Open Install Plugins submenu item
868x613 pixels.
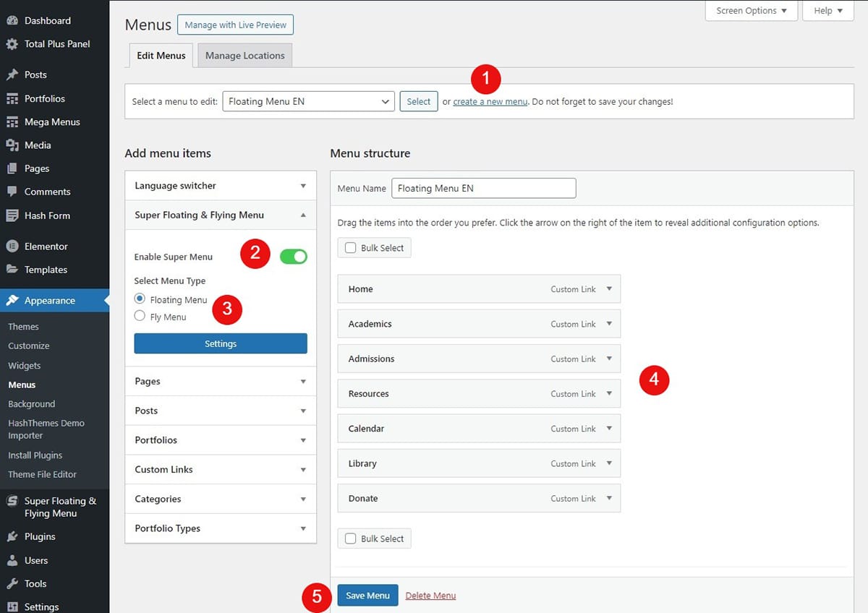(35, 455)
